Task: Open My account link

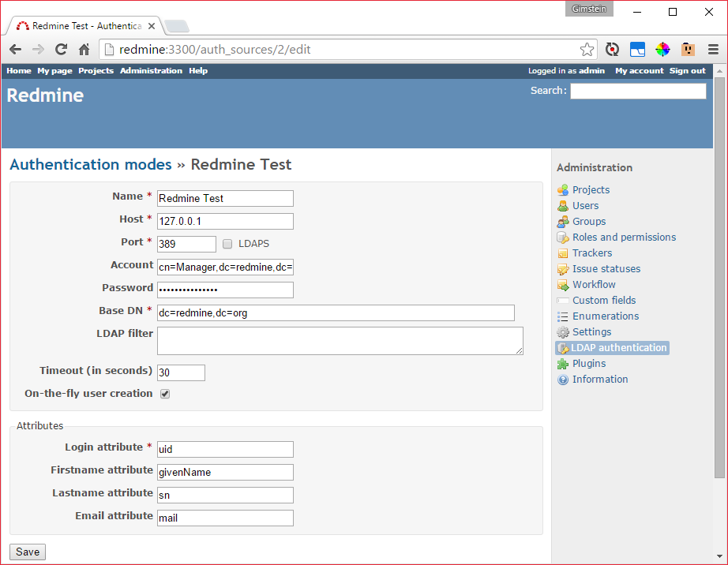Action: point(640,70)
